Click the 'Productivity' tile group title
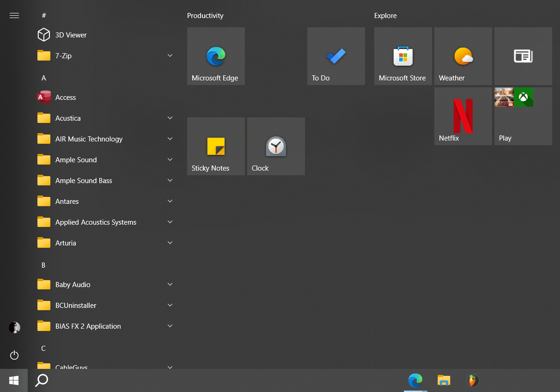Screen dimensions: 560x392 coord(205,16)
